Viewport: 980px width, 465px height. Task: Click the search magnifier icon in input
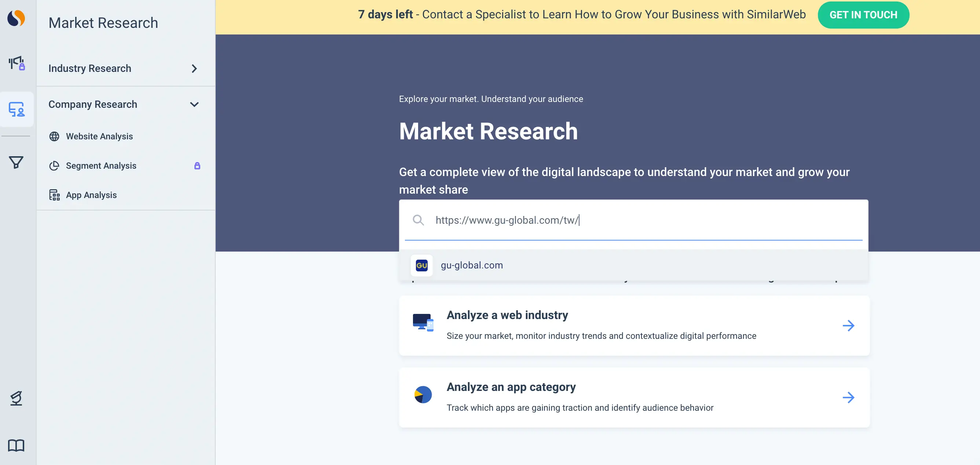[x=418, y=220]
